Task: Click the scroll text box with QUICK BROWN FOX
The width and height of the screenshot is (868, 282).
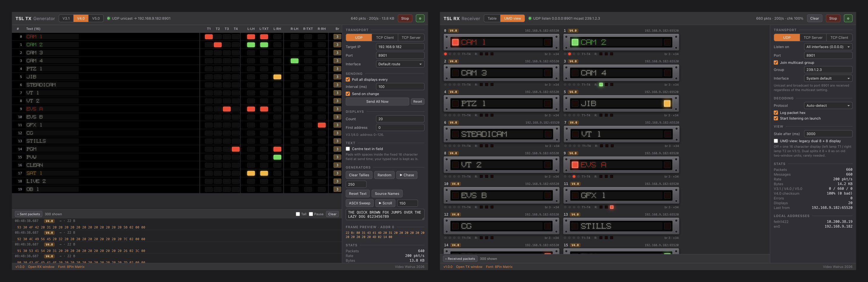Action: pos(385,214)
